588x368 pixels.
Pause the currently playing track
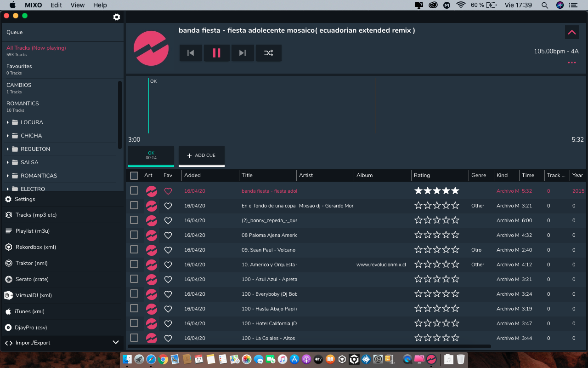point(216,53)
